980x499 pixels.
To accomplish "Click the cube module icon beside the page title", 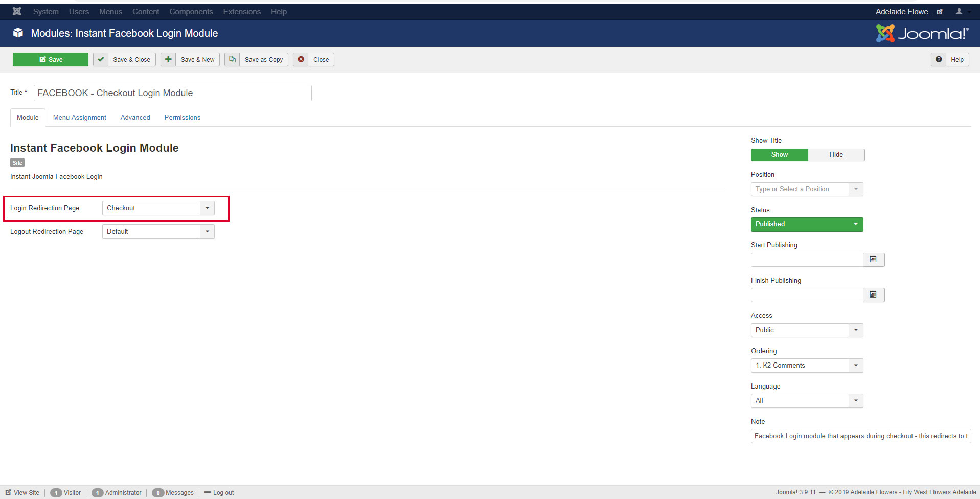I will 18,33.
